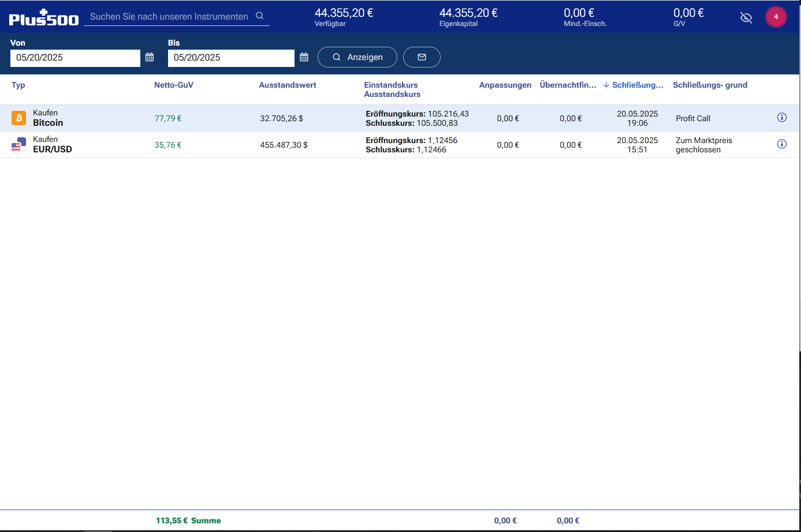801x532 pixels.
Task: Click the search magnifier icon
Action: coord(260,16)
